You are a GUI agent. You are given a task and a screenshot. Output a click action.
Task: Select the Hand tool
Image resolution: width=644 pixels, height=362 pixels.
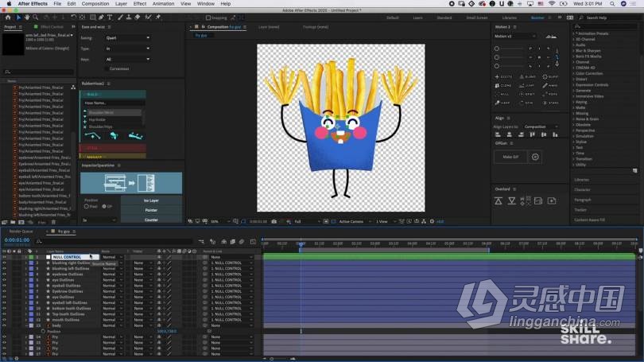[x=27, y=18]
